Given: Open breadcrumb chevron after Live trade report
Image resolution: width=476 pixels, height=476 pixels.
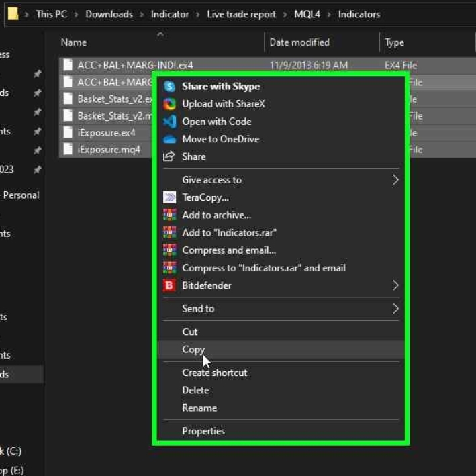Looking at the screenshot, I should click(285, 14).
